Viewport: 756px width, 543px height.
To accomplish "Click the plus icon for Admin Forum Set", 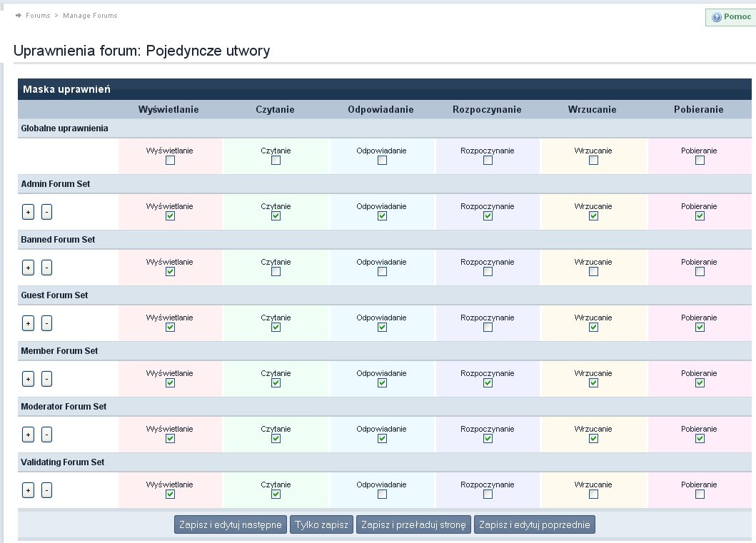I will point(29,212).
